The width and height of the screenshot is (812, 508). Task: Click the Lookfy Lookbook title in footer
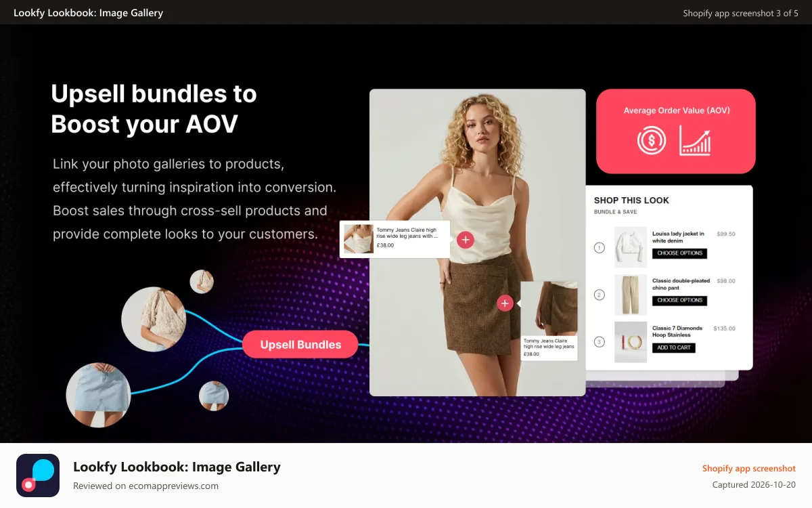coord(177,467)
